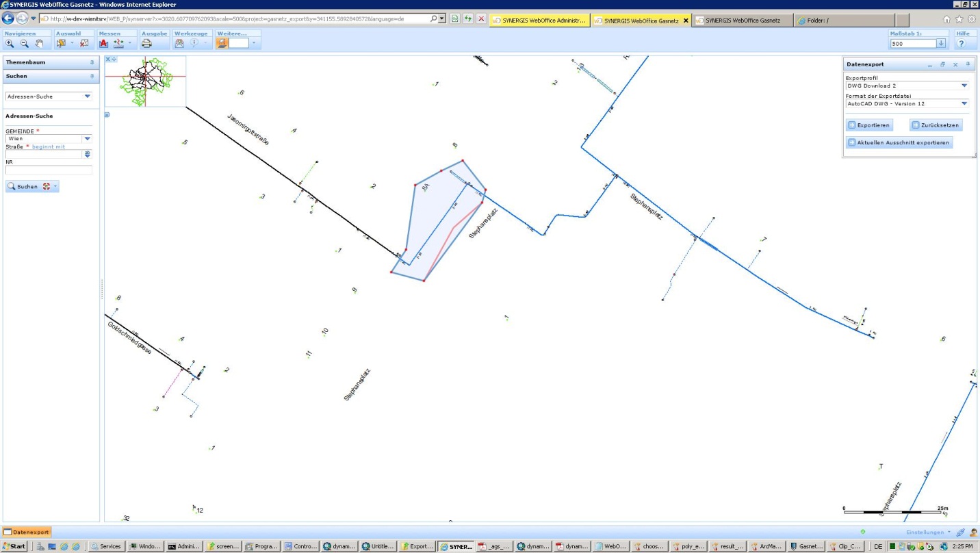The height and width of the screenshot is (553, 980).
Task: Open the Hilfe question mark icon
Action: (x=962, y=43)
